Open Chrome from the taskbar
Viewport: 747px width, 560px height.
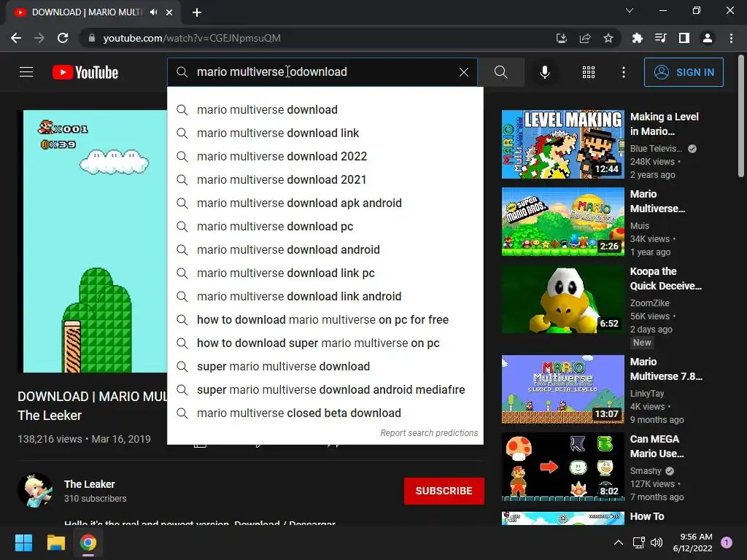tap(88, 542)
